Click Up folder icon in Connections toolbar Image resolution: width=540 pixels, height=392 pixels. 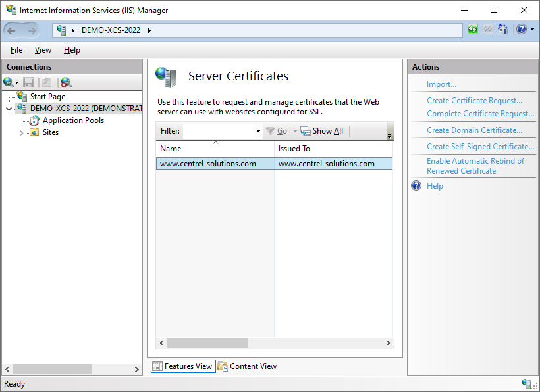(x=47, y=82)
